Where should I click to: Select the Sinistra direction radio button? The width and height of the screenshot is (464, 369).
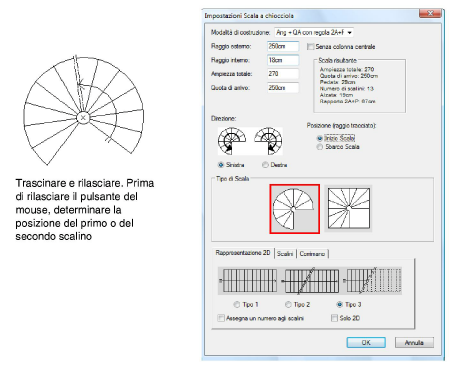coord(220,165)
